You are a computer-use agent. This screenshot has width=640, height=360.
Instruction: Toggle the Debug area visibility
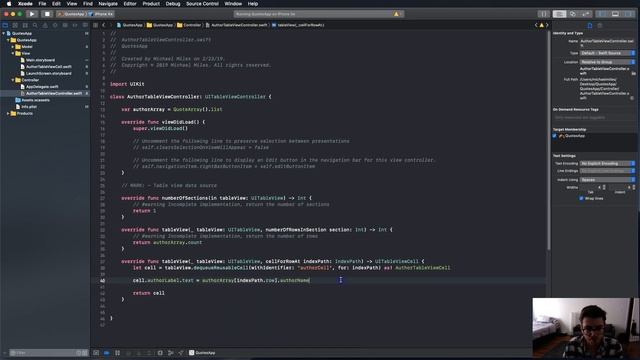click(x=615, y=14)
